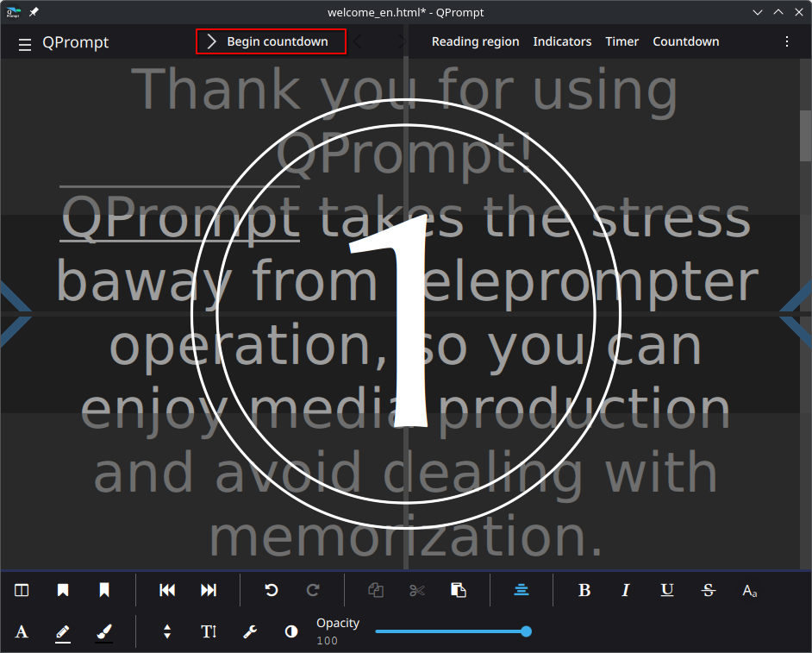812x653 pixels.
Task: Open the wrench settings tool
Action: (250, 631)
